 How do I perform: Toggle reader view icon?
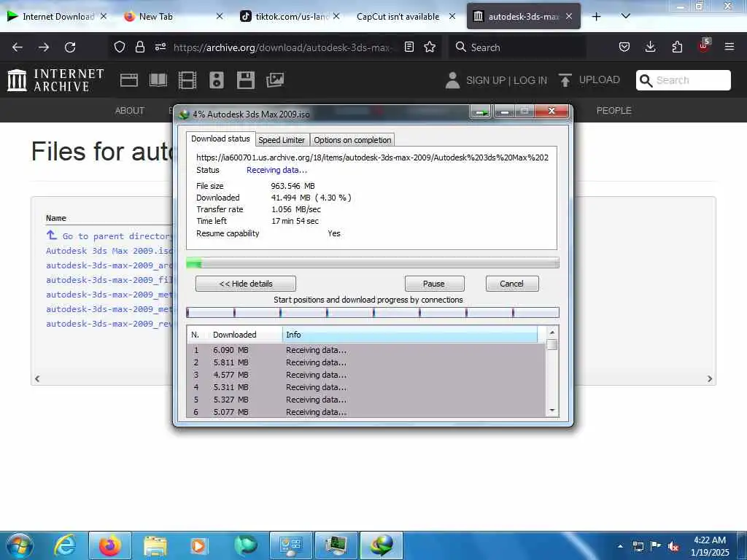pos(409,47)
